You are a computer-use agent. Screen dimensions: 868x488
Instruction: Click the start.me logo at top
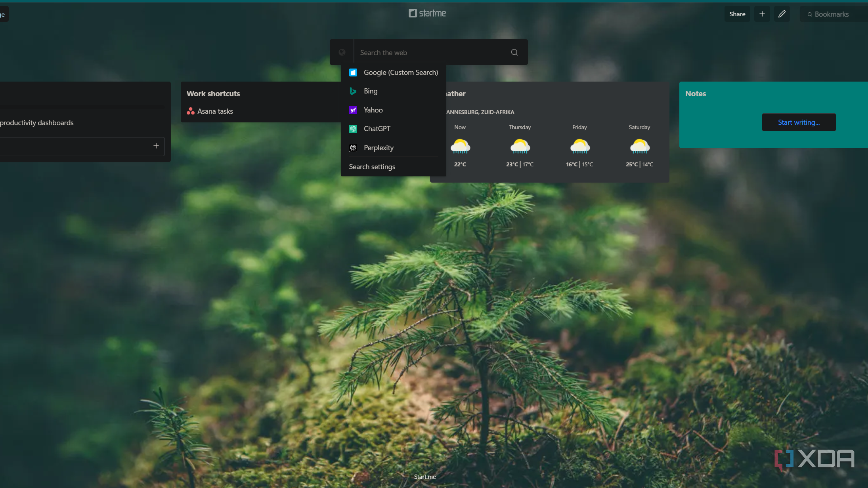(427, 13)
